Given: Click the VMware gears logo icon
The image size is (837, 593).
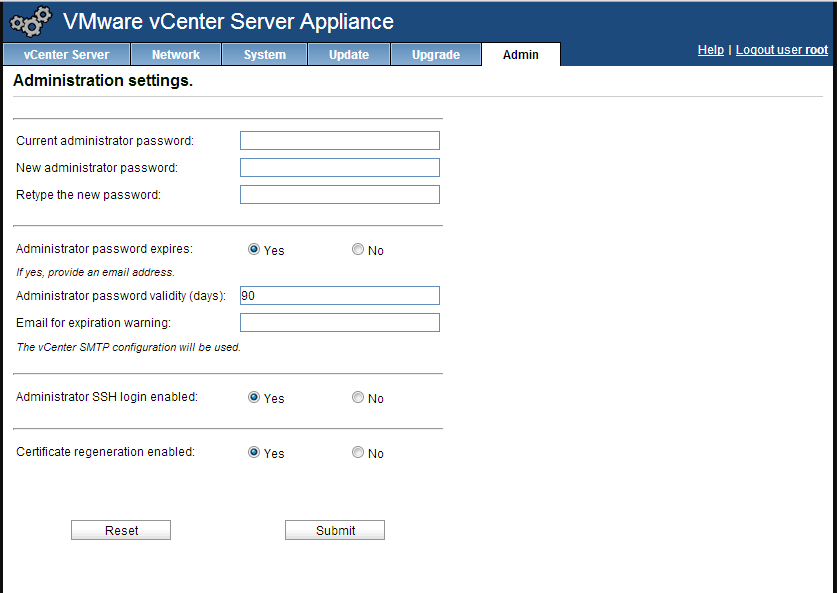Looking at the screenshot, I should point(30,22).
